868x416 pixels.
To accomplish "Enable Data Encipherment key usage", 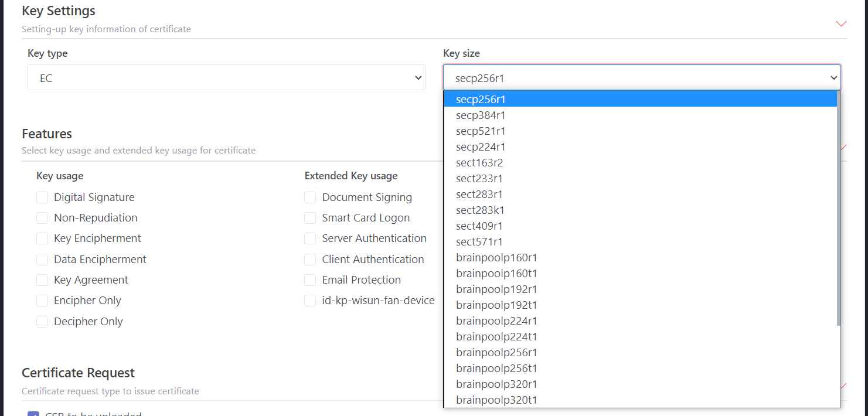I will (x=42, y=260).
